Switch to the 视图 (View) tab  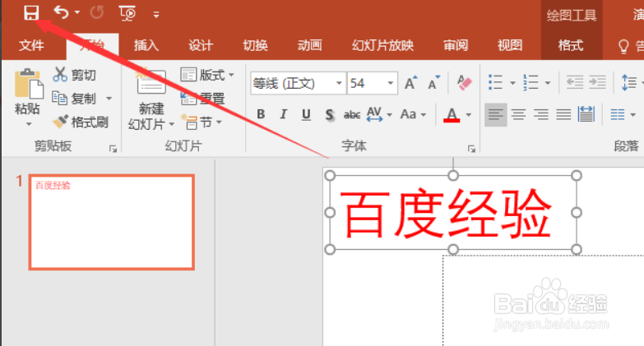coord(510,45)
